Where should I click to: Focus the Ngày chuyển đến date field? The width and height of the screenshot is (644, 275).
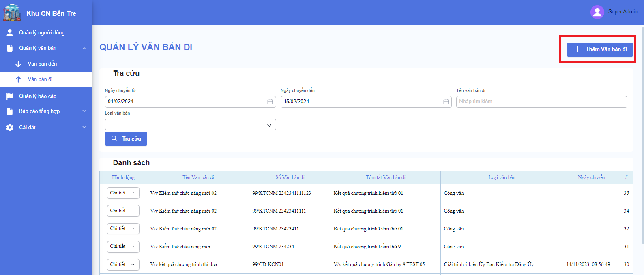click(x=366, y=102)
